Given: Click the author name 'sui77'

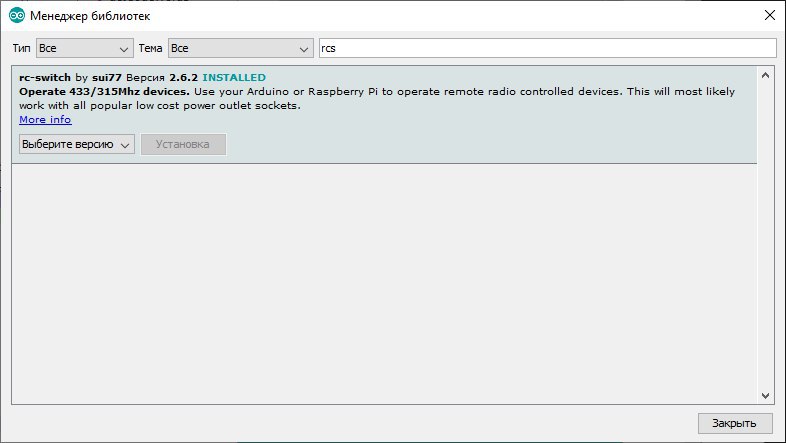Looking at the screenshot, I should 107,78.
